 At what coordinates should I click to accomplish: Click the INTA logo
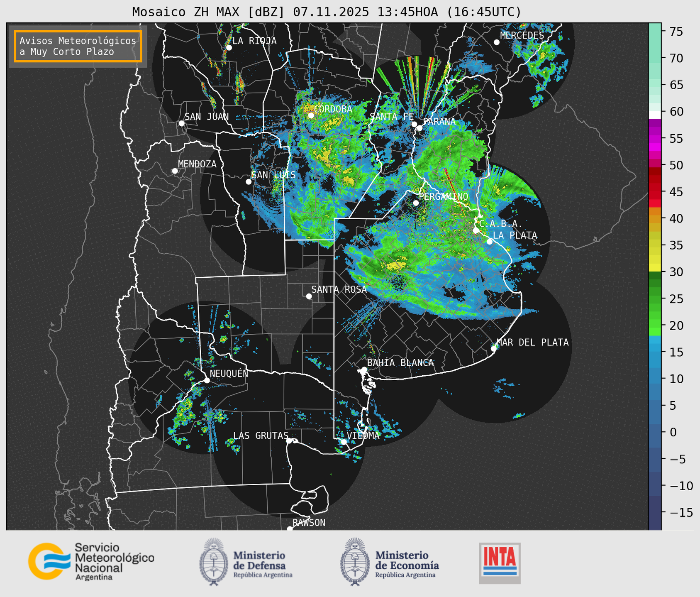pyautogui.click(x=500, y=563)
